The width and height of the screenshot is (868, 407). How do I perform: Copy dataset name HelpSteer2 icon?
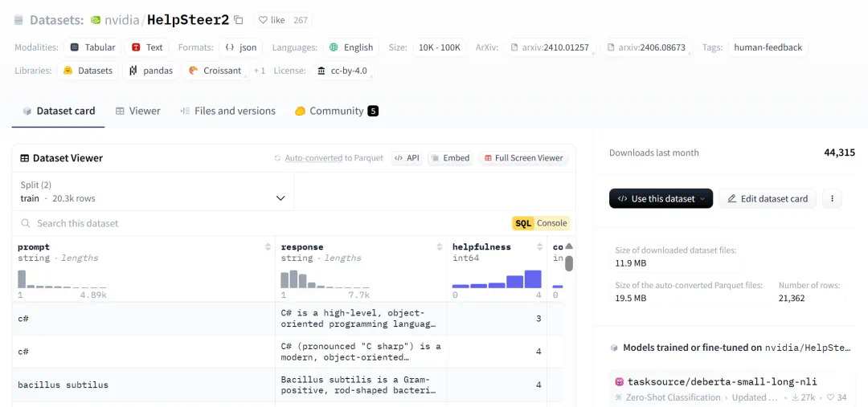[x=239, y=20]
